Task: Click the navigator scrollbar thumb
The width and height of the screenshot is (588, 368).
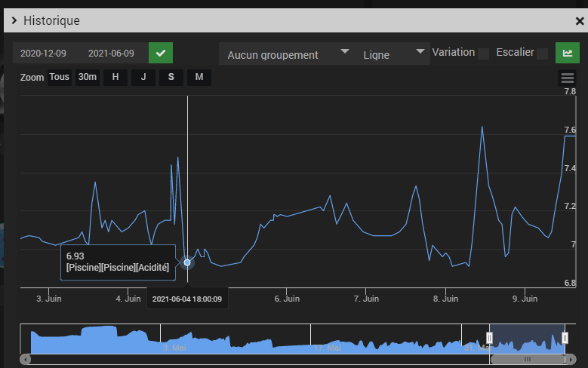Action: coord(528,360)
